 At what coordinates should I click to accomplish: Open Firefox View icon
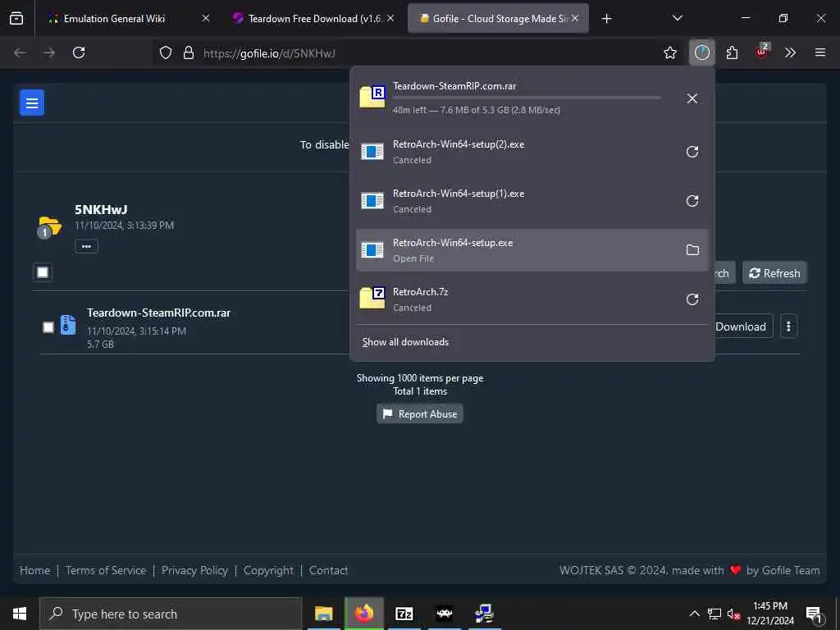point(16,18)
